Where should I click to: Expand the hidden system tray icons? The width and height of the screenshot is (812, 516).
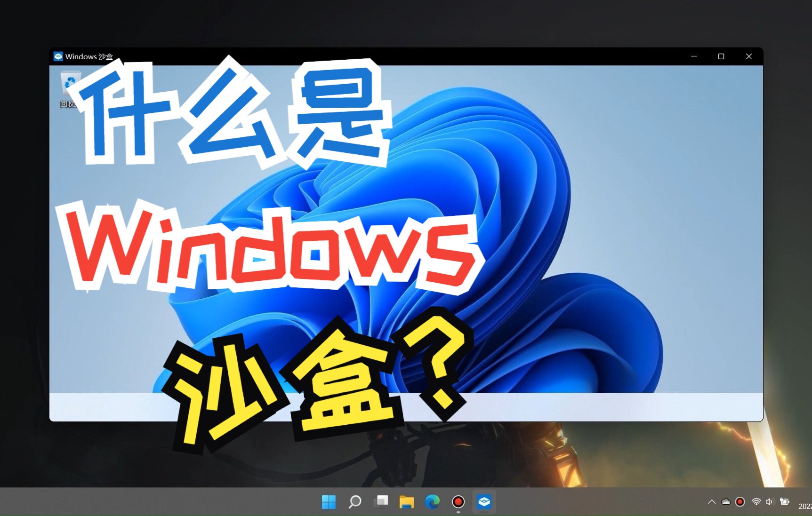pyautogui.click(x=711, y=501)
